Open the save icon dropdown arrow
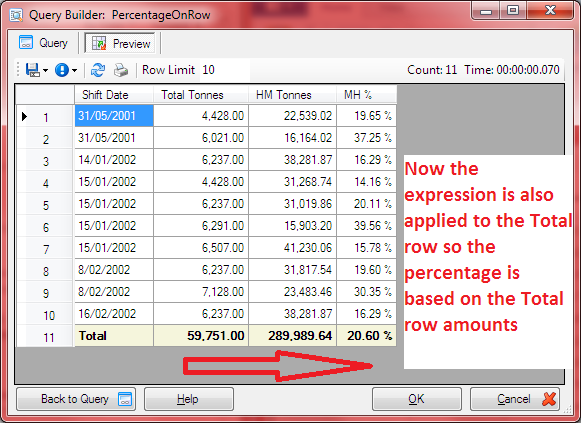 pos(46,70)
